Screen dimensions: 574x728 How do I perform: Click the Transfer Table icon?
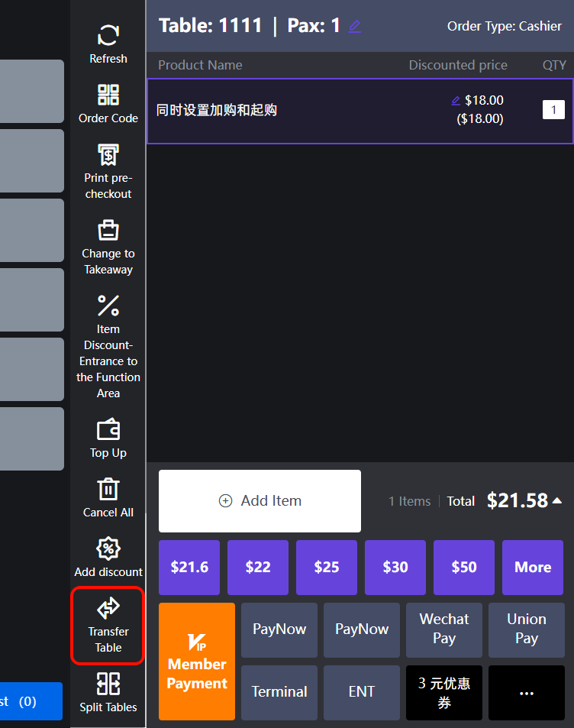pyautogui.click(x=108, y=609)
